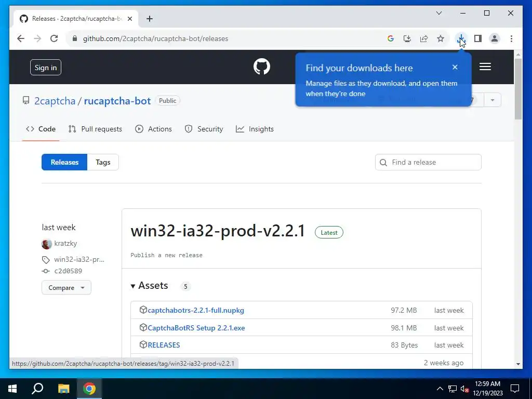532x399 pixels.
Task: Open the win32-ia32-prod-v2.2.1 release title
Action: coord(218,231)
